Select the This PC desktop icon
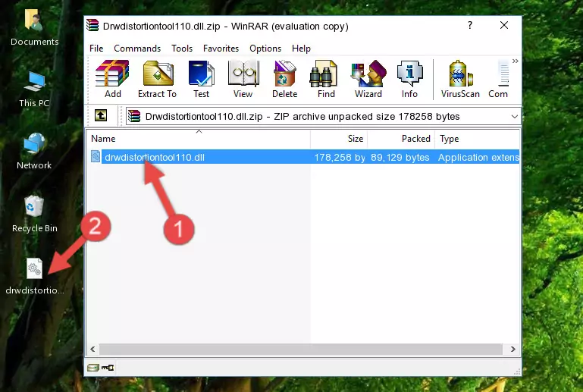This screenshot has width=583, height=392. (x=34, y=89)
